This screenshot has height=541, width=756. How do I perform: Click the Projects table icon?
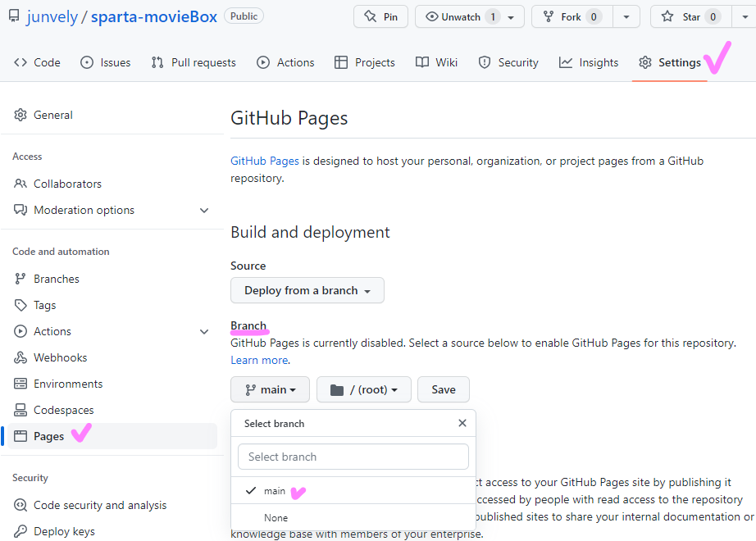click(341, 62)
